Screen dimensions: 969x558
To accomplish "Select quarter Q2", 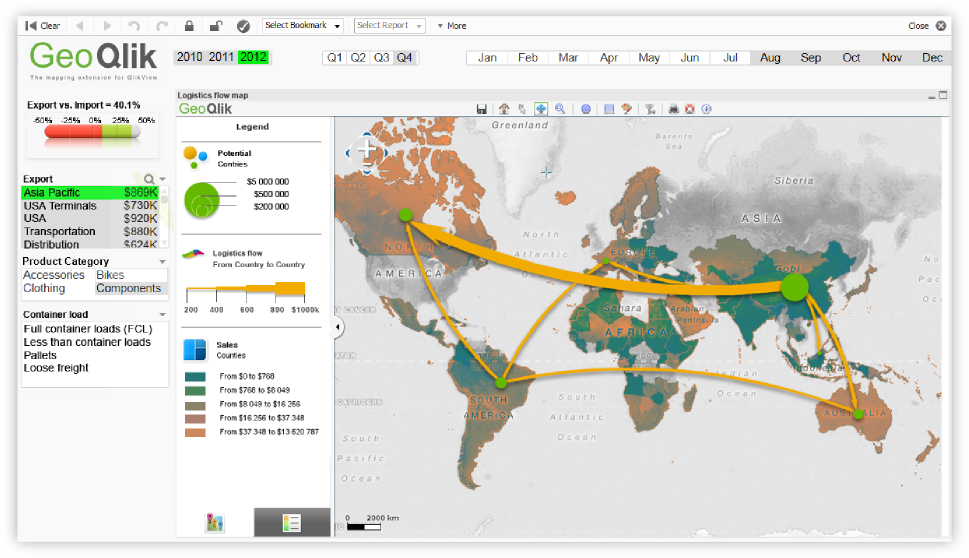I will click(x=358, y=58).
